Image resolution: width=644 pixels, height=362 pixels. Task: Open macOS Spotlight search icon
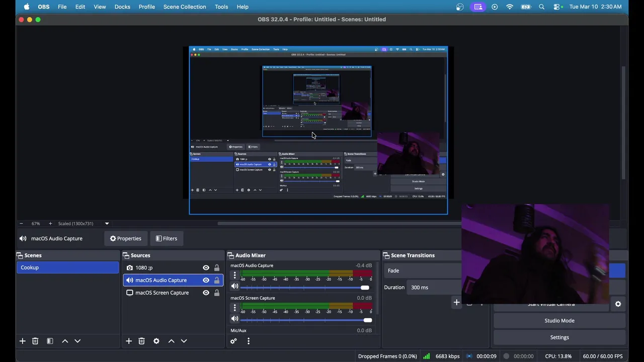(x=541, y=7)
